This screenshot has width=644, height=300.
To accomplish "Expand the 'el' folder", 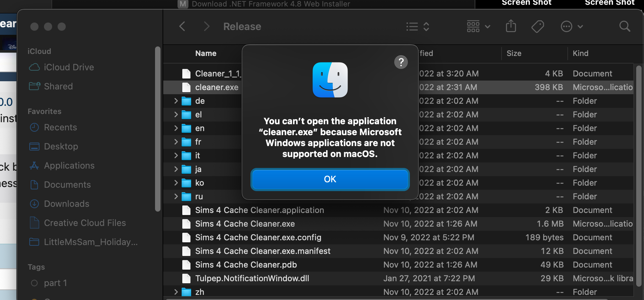I will pos(176,114).
